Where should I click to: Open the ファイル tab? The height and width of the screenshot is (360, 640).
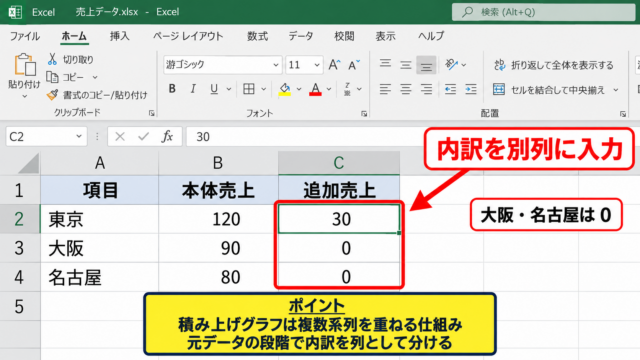click(25, 36)
